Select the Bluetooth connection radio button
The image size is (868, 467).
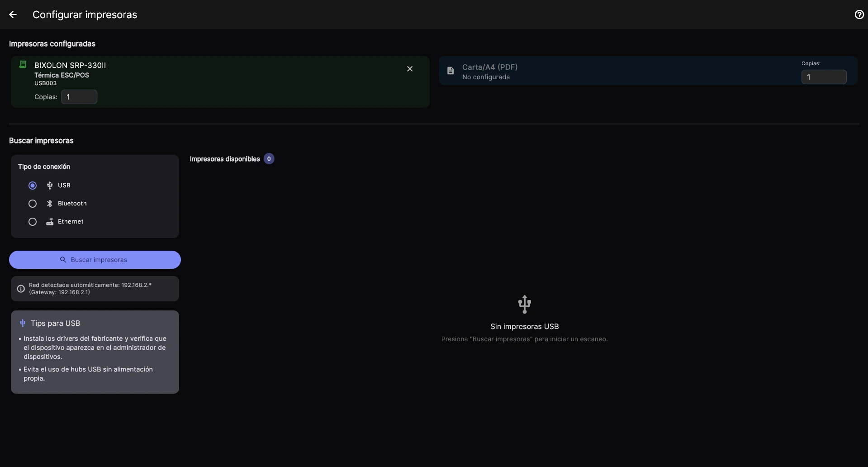33,204
